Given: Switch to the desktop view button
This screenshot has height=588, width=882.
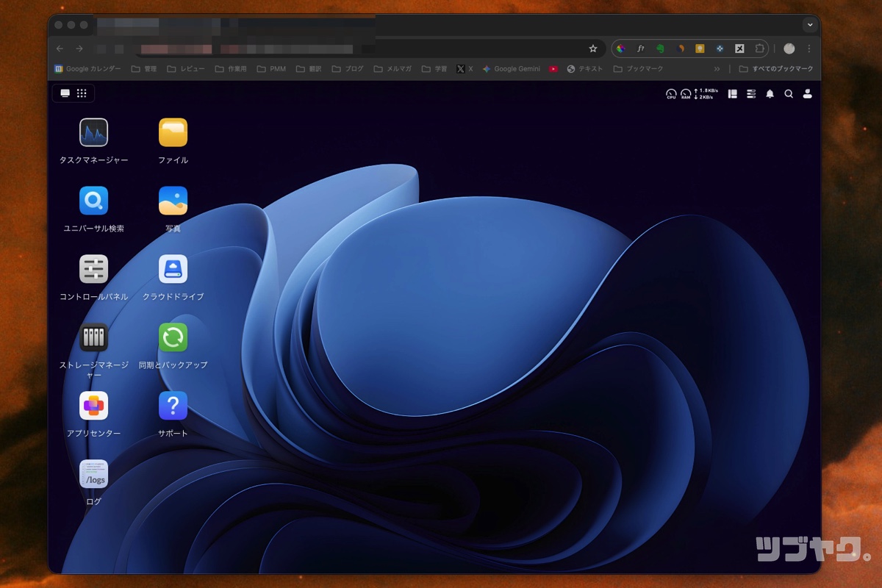Looking at the screenshot, I should point(65,93).
